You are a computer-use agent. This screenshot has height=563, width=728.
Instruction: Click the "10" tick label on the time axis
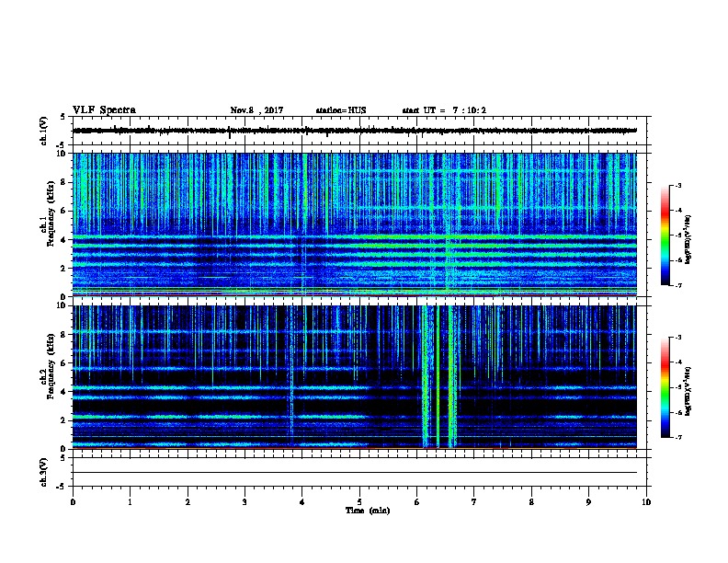[646, 502]
